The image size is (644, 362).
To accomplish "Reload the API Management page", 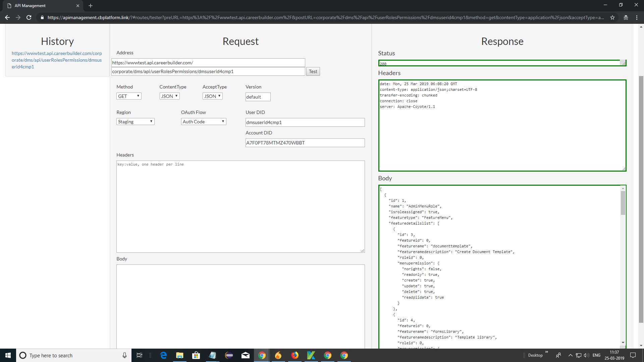I will click(x=29, y=17).
